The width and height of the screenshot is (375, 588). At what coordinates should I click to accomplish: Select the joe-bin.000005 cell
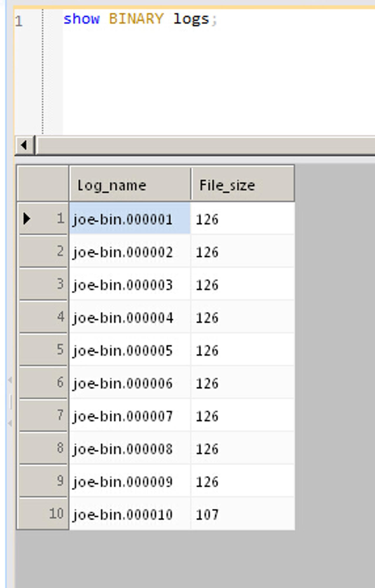pos(130,350)
